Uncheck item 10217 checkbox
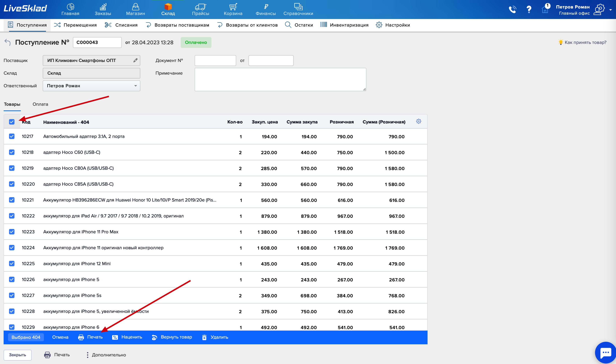 (x=12, y=136)
